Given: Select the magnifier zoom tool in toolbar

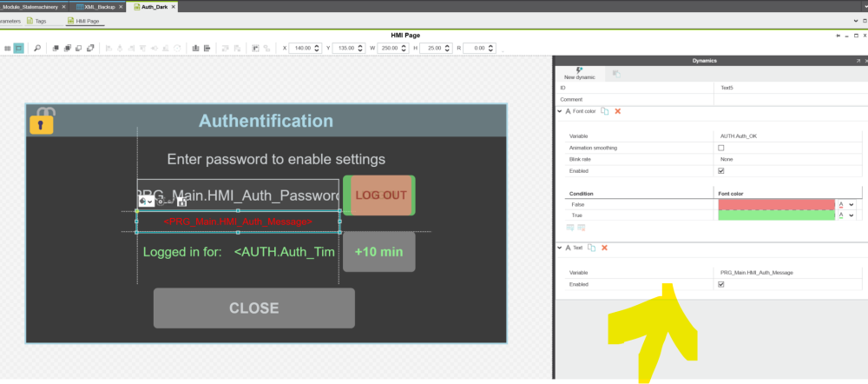Looking at the screenshot, I should pyautogui.click(x=37, y=48).
